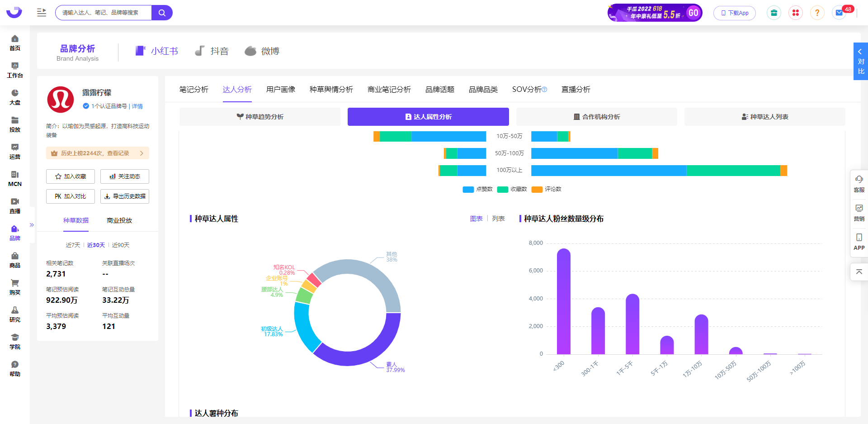Image resolution: width=868 pixels, height=424 pixels.
Task: Toggle 评论数 legend series
Action: pos(546,189)
